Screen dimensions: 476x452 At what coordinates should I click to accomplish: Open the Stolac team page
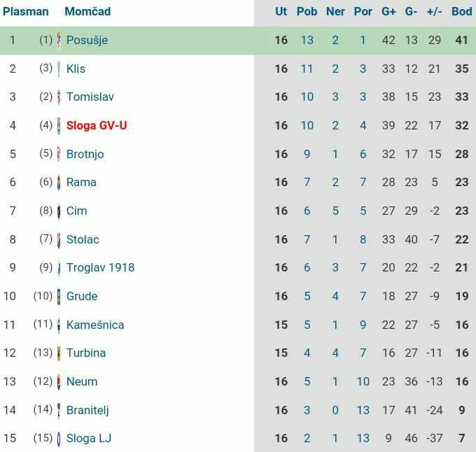click(83, 240)
